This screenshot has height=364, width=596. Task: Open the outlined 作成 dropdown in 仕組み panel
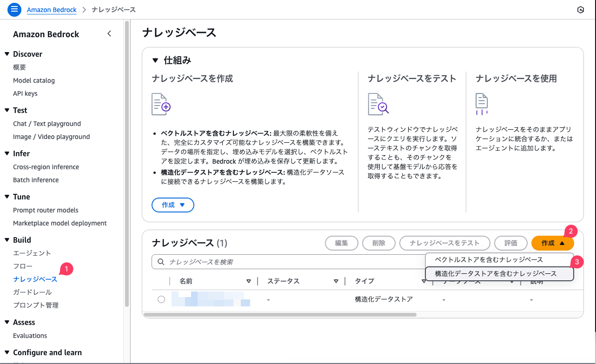point(173,205)
